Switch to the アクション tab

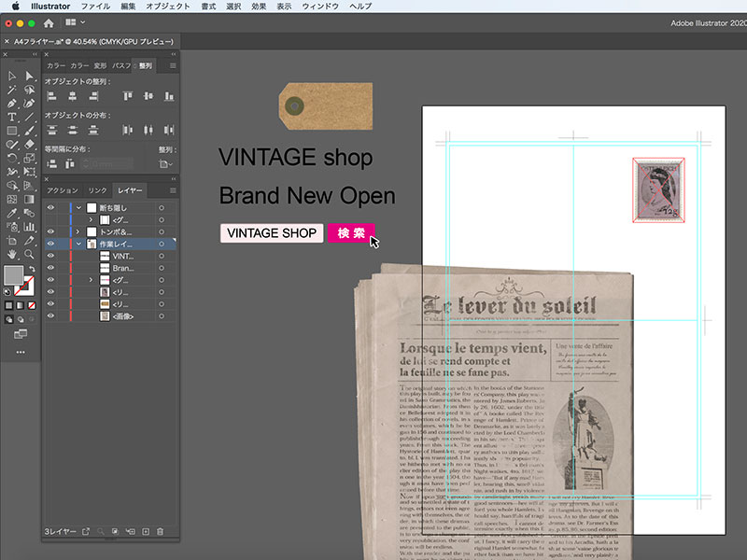coord(63,190)
